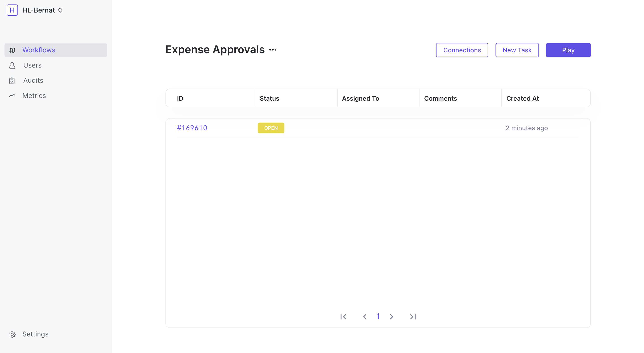Image resolution: width=644 pixels, height=353 pixels.
Task: Click the Users person icon
Action: pos(12,66)
